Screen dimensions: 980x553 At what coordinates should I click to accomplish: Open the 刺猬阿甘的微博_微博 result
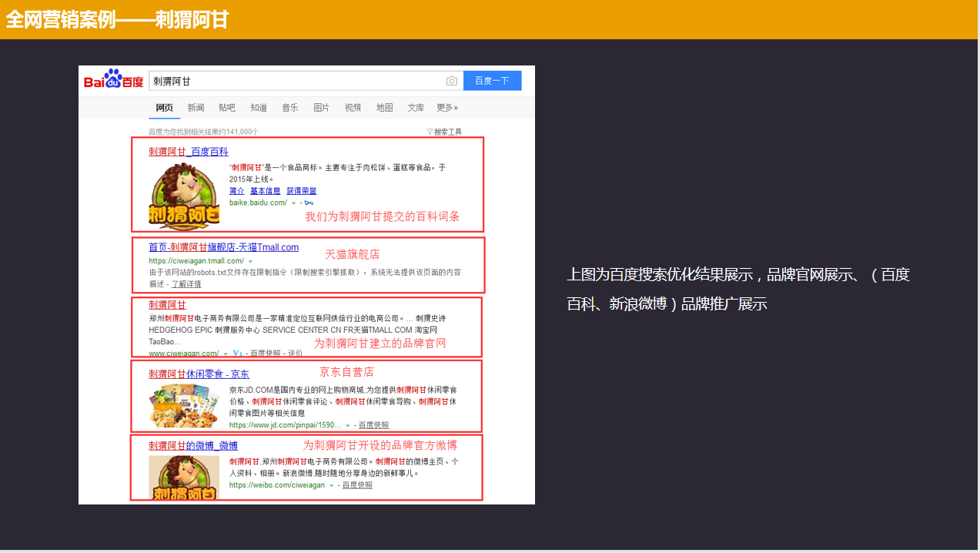[x=193, y=446]
